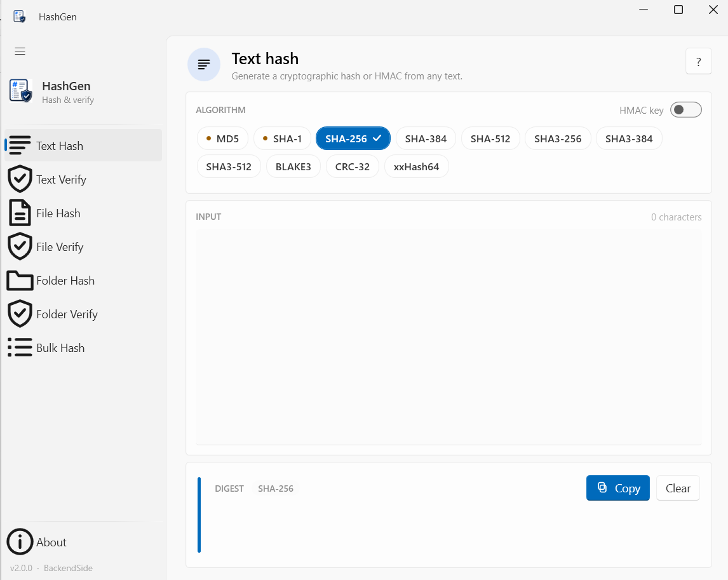
Task: Click the '0 characters' counter text
Action: 676,217
